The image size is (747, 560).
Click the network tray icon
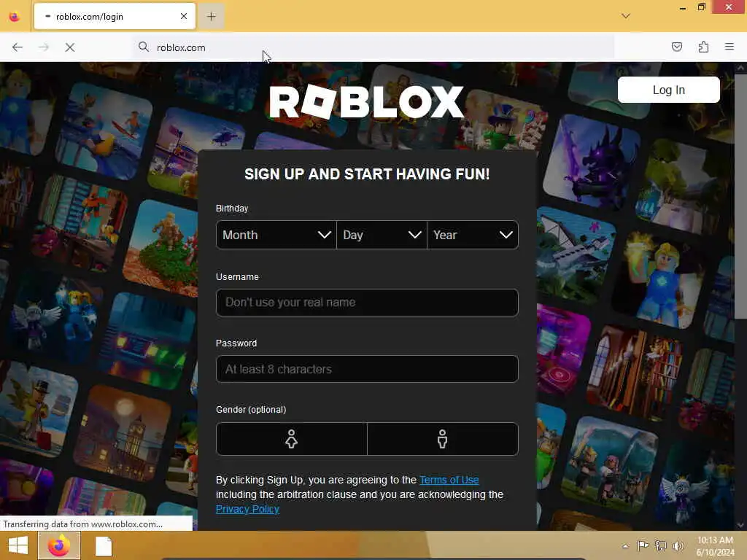(660, 545)
